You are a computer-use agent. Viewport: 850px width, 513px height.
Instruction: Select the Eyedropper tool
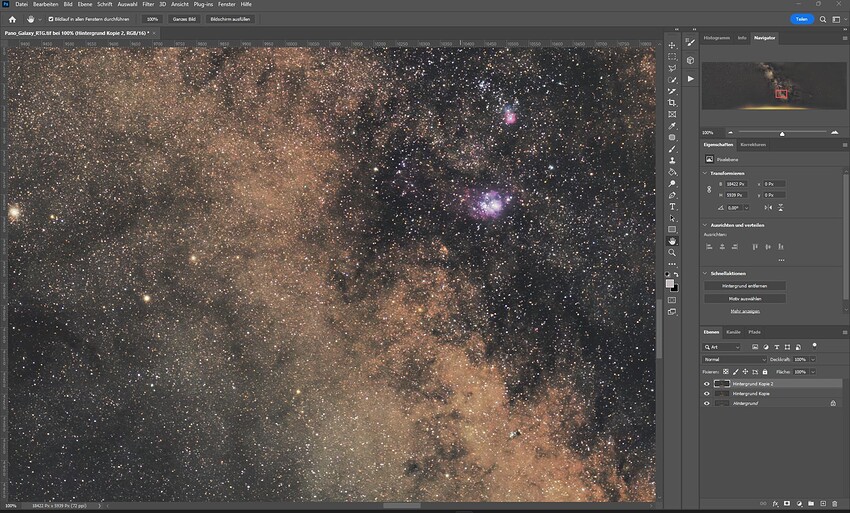(672, 126)
